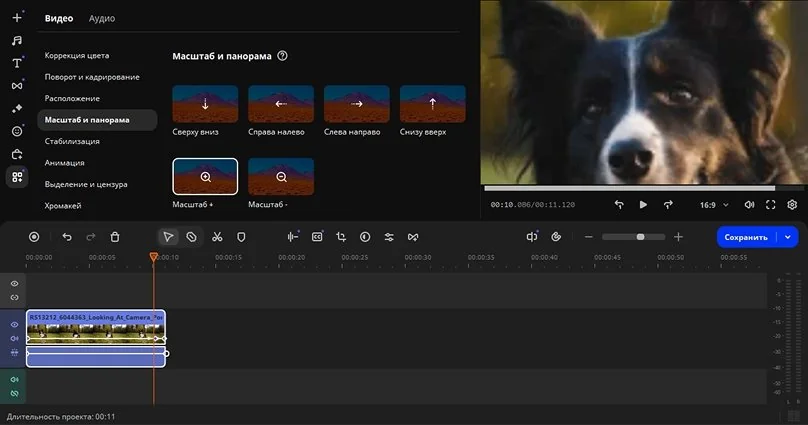This screenshot has width=808, height=425.
Task: Open the Titles T section in sidebar
Action: [17, 63]
